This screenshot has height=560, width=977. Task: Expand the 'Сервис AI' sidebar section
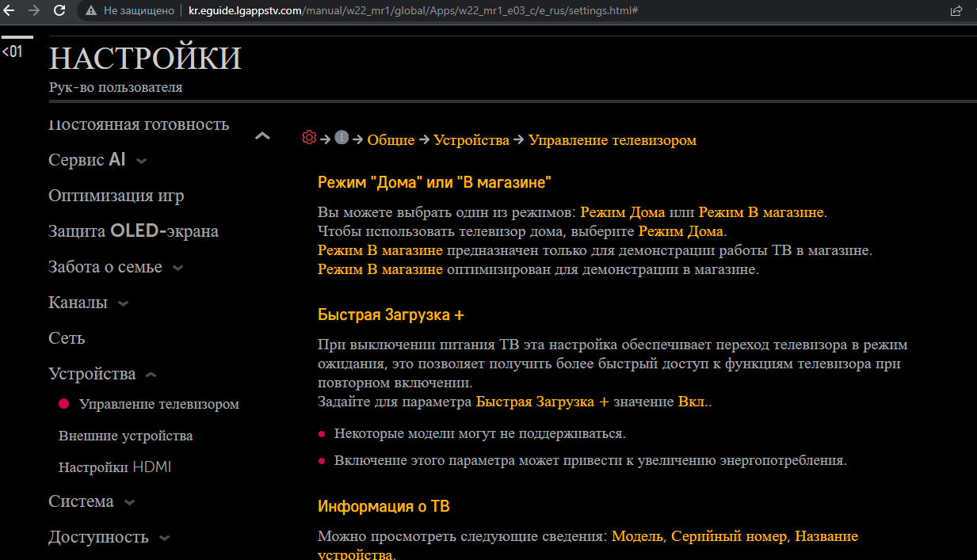[x=141, y=161]
